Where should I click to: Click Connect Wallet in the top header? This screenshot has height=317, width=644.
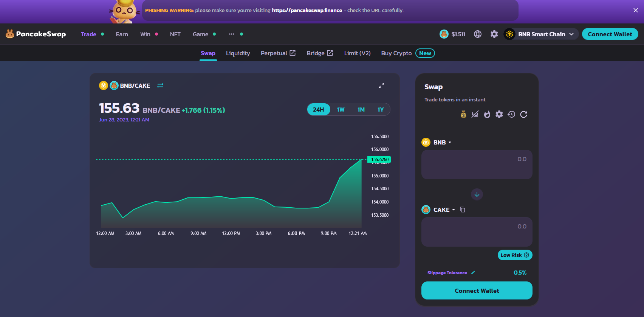(x=610, y=34)
